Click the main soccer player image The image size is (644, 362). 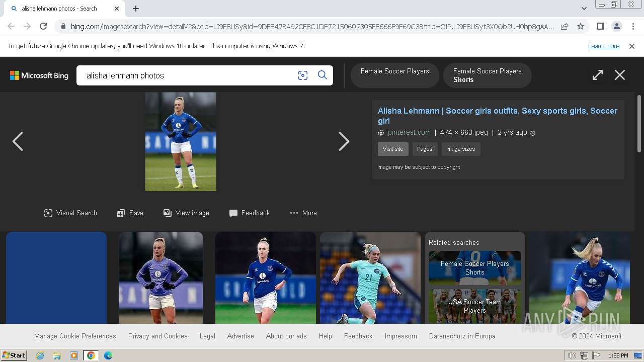pos(181,141)
